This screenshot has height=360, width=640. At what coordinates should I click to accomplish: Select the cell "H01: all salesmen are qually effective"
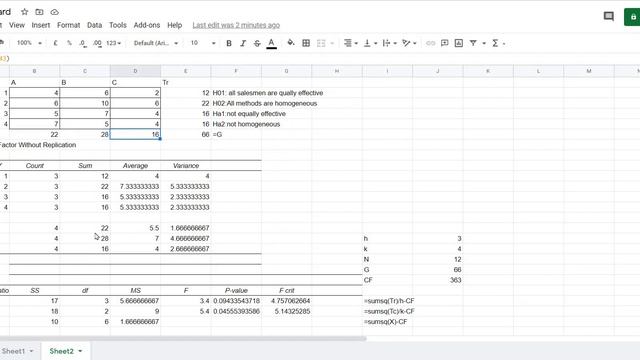pos(268,93)
